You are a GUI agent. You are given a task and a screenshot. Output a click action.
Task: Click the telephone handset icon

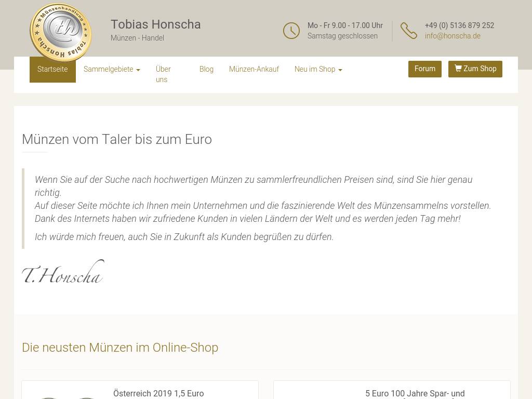click(x=409, y=31)
